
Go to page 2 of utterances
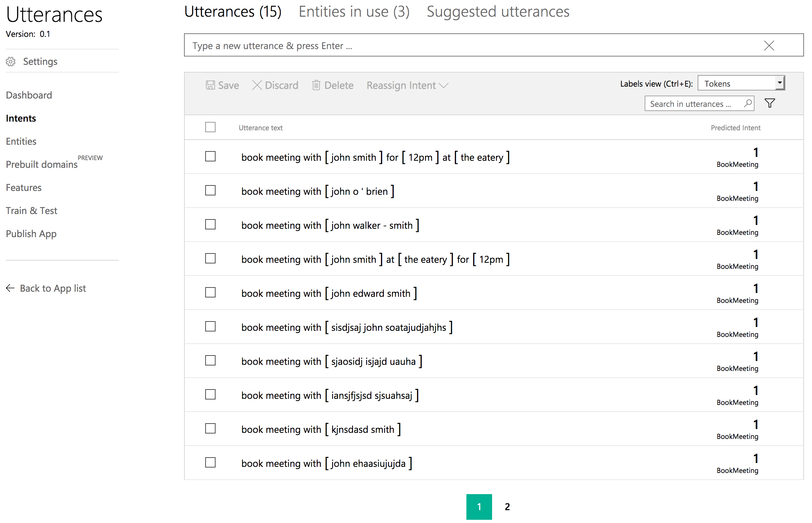pyautogui.click(x=507, y=507)
